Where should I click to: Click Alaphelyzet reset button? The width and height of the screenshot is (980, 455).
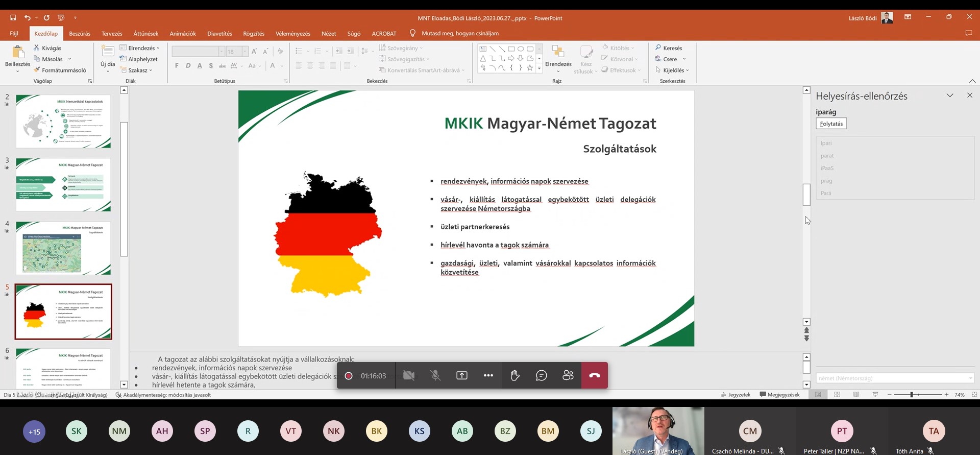(x=139, y=59)
